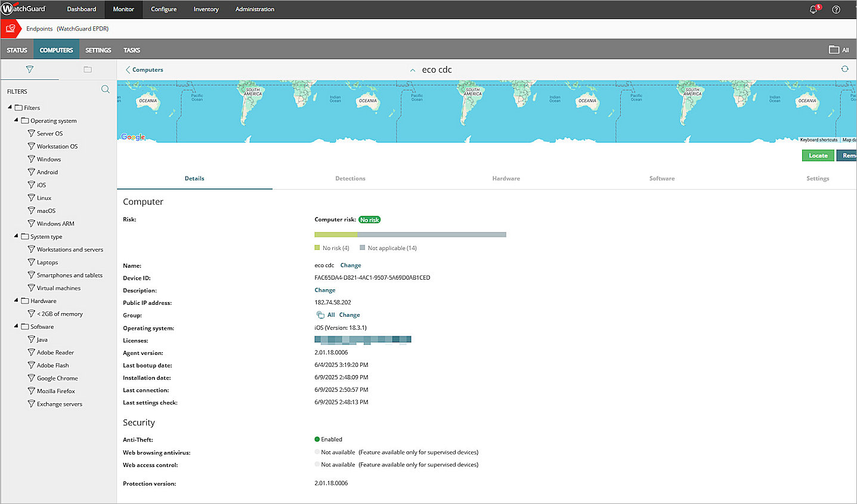Open the Software details tab
Viewport: 857px width, 504px height.
[x=662, y=178]
